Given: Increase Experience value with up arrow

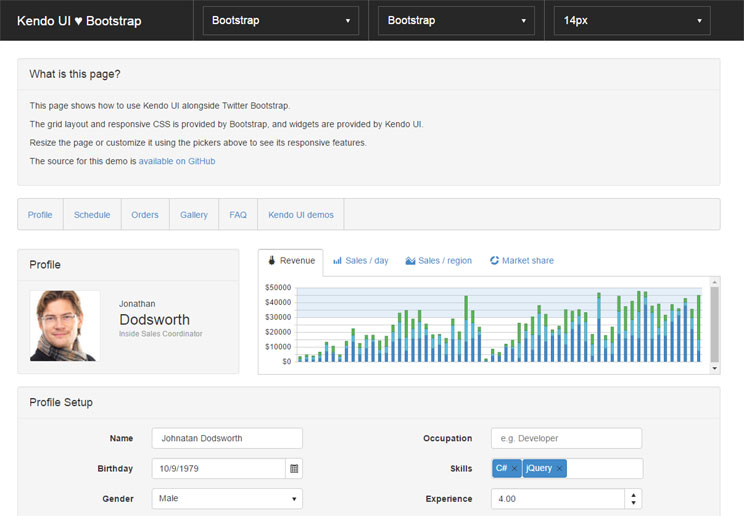Looking at the screenshot, I should point(633,495).
